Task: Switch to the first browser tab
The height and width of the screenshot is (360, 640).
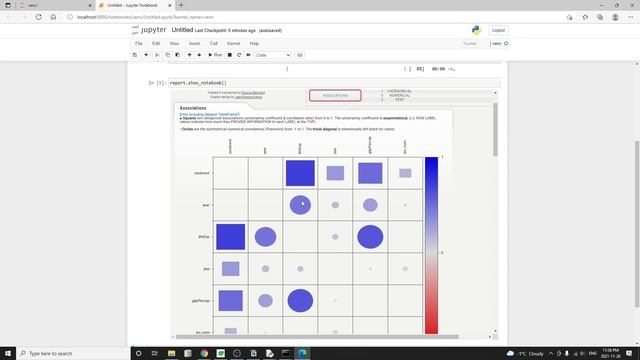Action: pos(55,5)
